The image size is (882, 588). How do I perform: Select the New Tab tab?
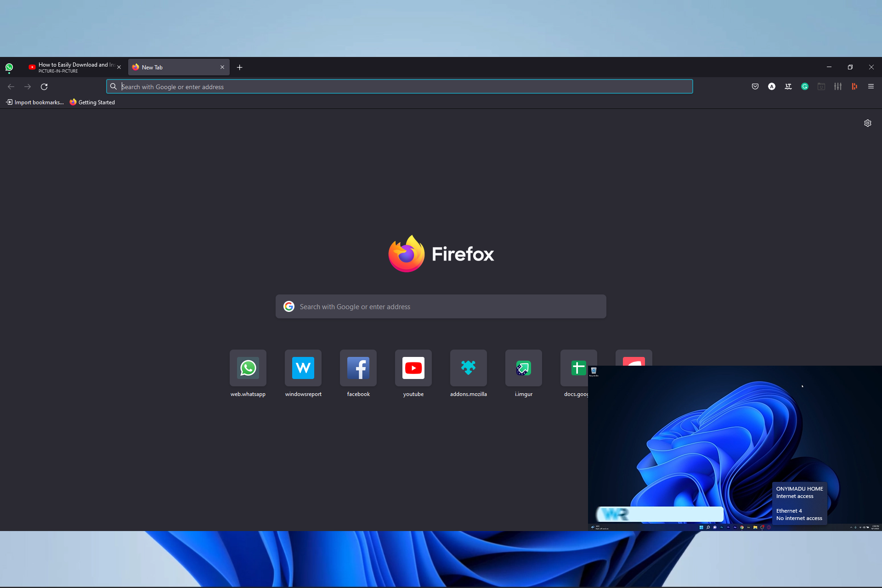pyautogui.click(x=179, y=68)
